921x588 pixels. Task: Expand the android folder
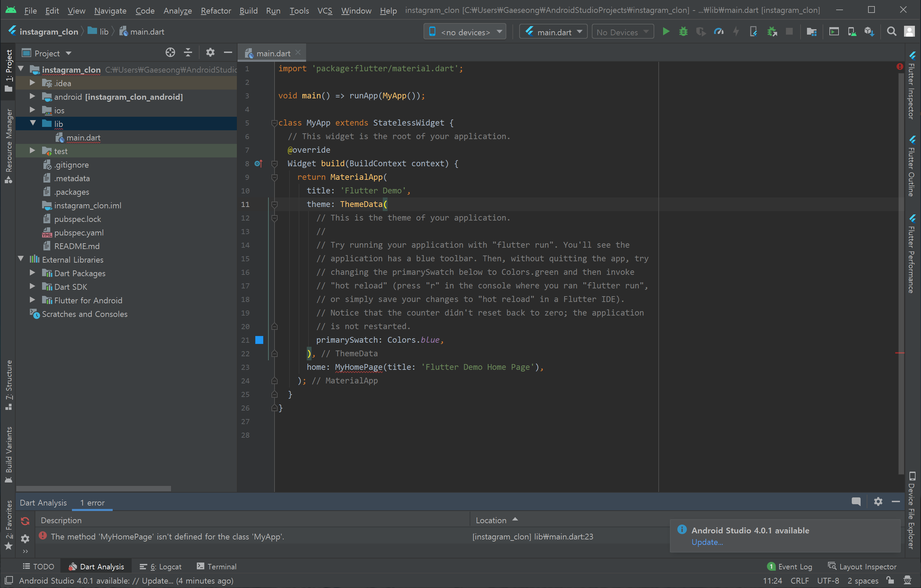coord(33,96)
